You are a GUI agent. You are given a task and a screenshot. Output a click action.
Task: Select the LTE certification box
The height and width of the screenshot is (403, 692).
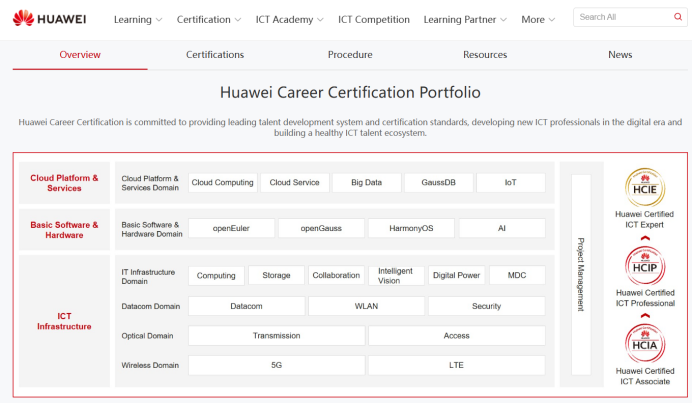click(456, 365)
